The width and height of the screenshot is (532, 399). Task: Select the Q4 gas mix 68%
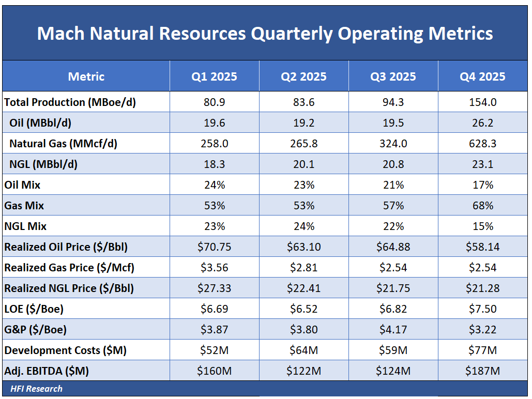pyautogui.click(x=482, y=206)
